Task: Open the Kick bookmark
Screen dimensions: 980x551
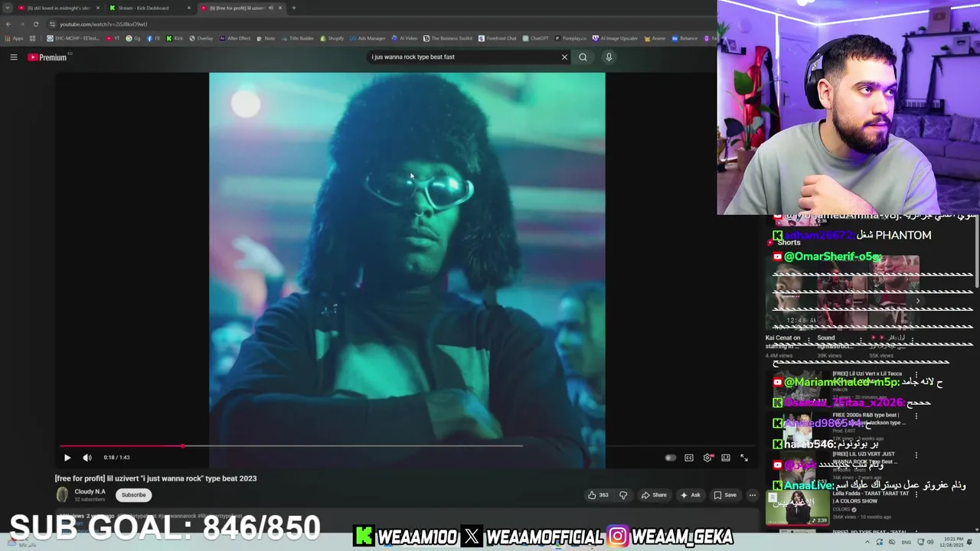Action: point(175,38)
